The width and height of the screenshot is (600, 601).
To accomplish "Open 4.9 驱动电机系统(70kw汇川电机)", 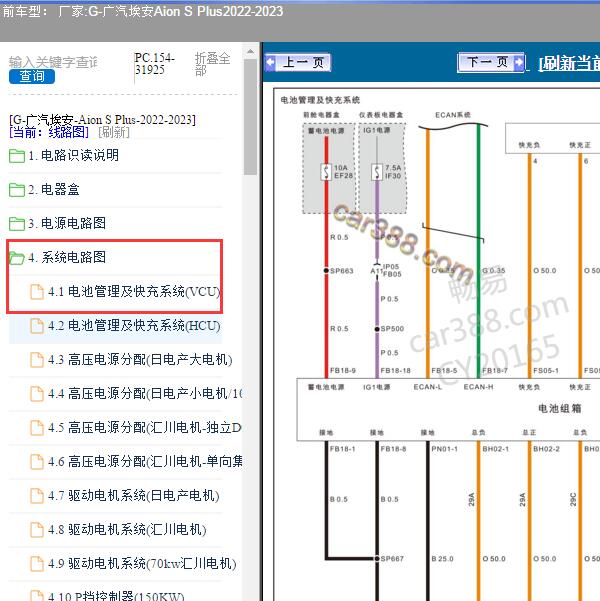I will pyautogui.click(x=142, y=564).
